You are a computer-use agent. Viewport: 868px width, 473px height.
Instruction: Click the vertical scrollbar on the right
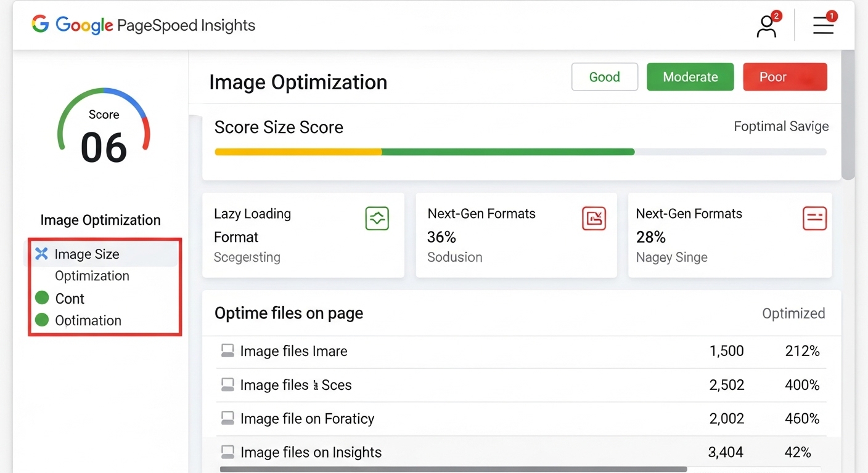(848, 115)
